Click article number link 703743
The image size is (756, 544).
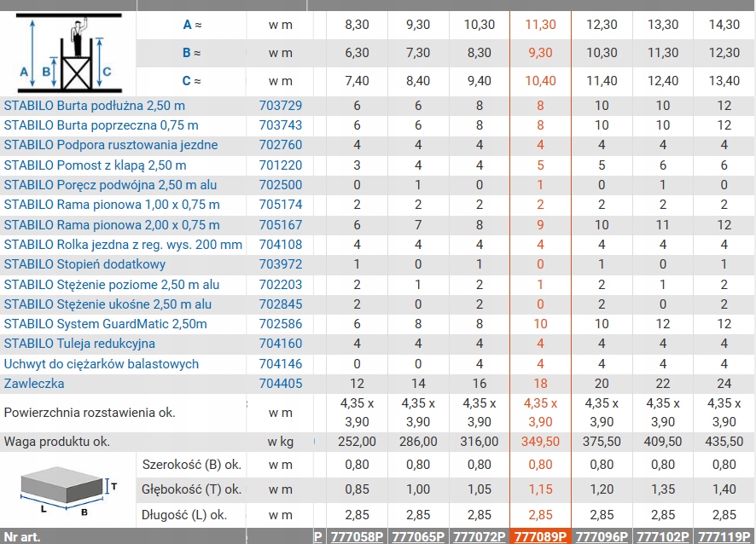(281, 125)
